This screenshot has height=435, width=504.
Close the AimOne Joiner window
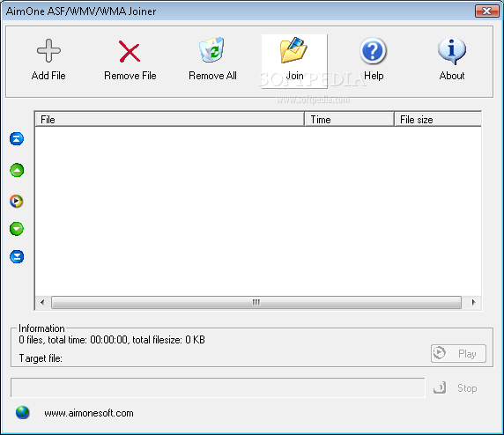pyautogui.click(x=487, y=11)
